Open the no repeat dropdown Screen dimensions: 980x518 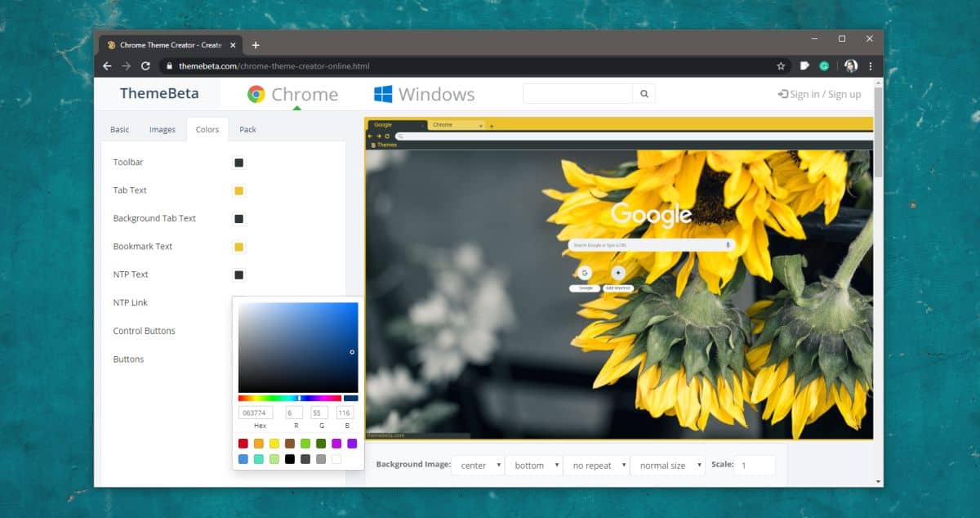coord(596,465)
